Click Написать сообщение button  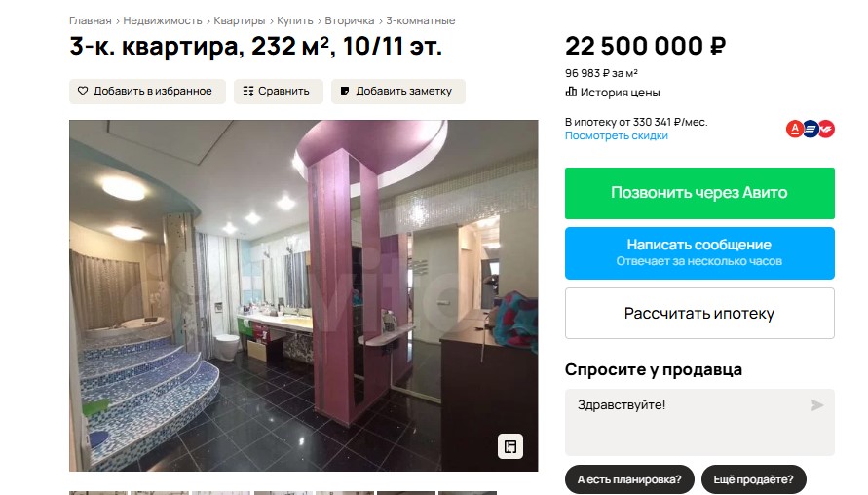click(699, 253)
